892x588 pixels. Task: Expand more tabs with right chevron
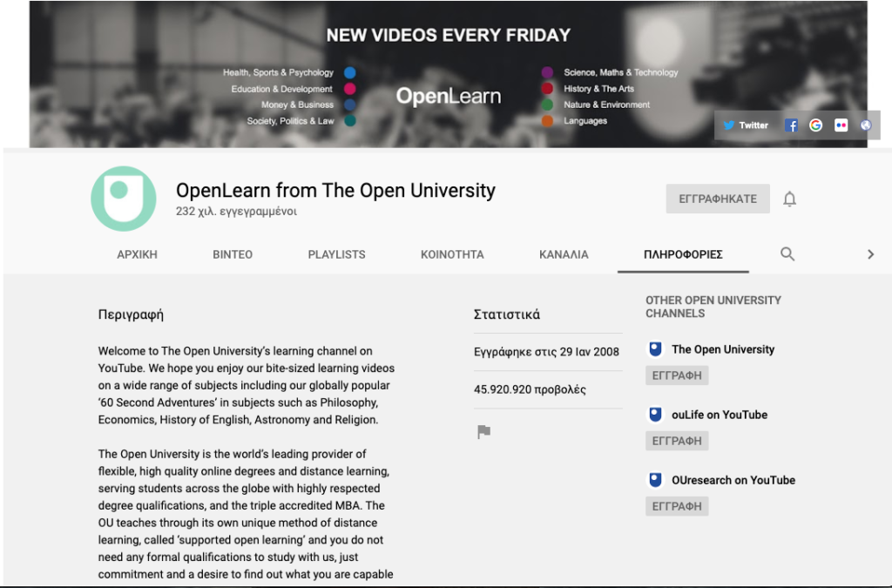pyautogui.click(x=870, y=254)
